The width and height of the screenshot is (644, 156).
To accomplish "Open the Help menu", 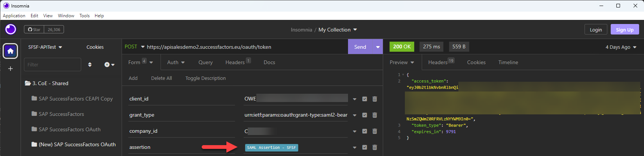I will point(99,16).
